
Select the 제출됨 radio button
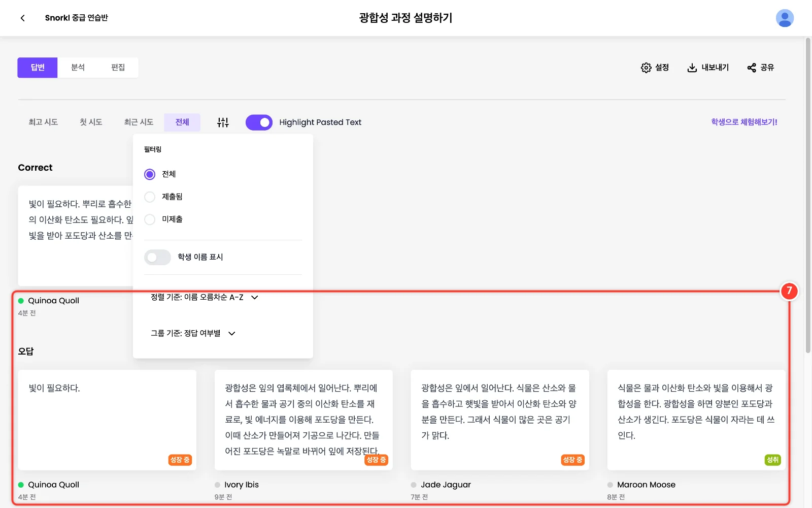[150, 197]
